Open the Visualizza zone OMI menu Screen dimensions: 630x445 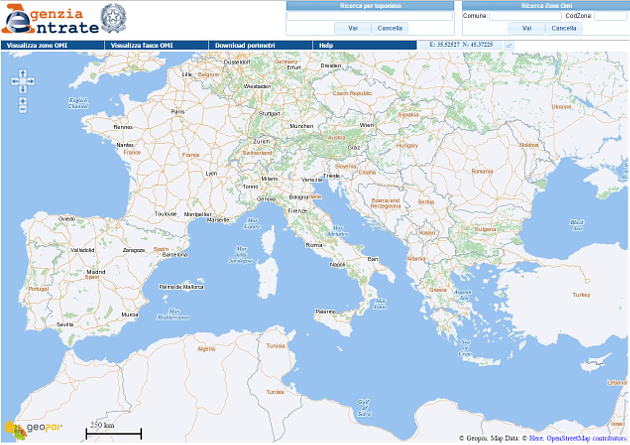53,45
